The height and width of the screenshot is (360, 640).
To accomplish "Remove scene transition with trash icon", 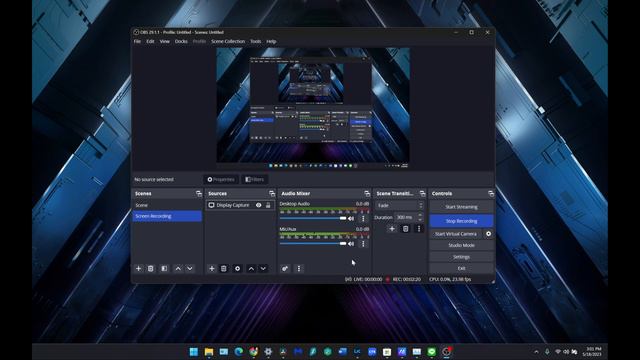I will pos(405,229).
